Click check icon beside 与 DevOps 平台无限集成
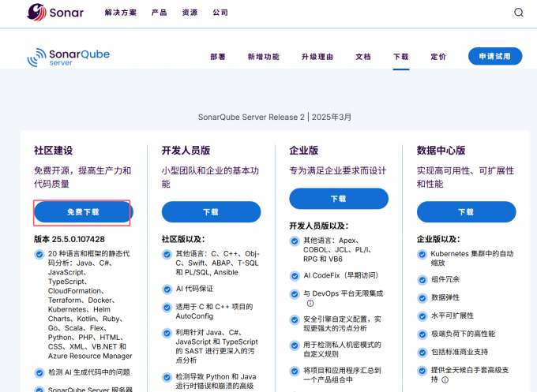This screenshot has height=392, width=537. [x=295, y=294]
